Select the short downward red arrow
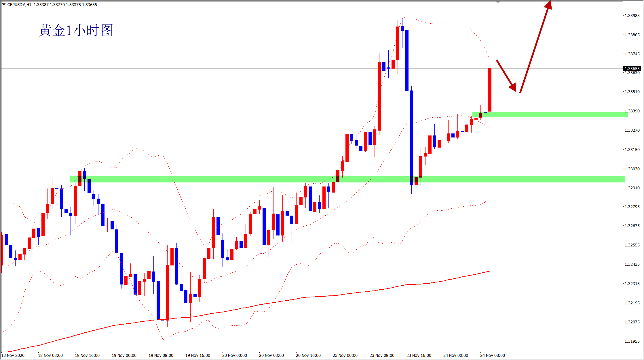644x360 pixels. pyautogui.click(x=506, y=76)
